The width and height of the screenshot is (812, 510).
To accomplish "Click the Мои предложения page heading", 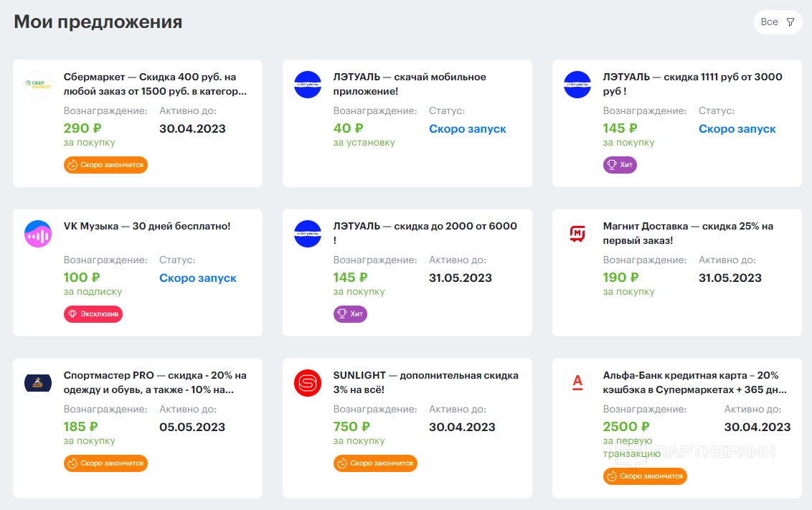I will (x=98, y=22).
